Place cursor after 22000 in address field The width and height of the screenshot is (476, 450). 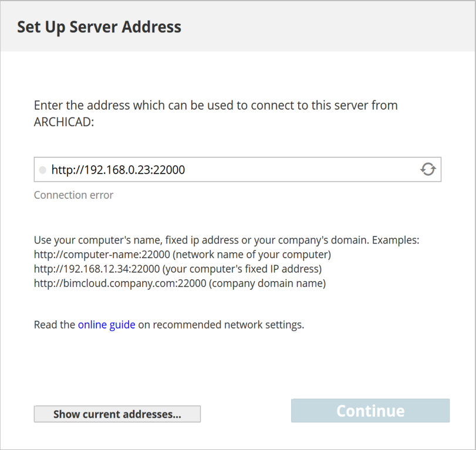[185, 170]
